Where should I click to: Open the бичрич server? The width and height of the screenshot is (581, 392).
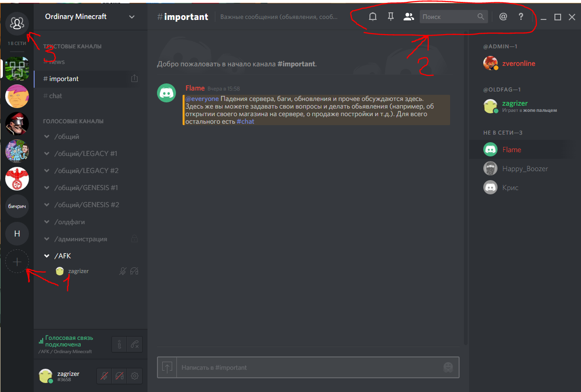[x=17, y=207]
